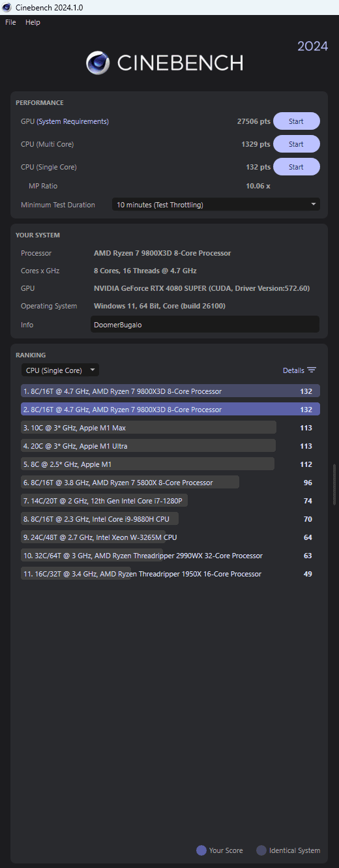Select the 8C Apple M1 ranking row
This screenshot has height=868, width=339.
(x=170, y=464)
